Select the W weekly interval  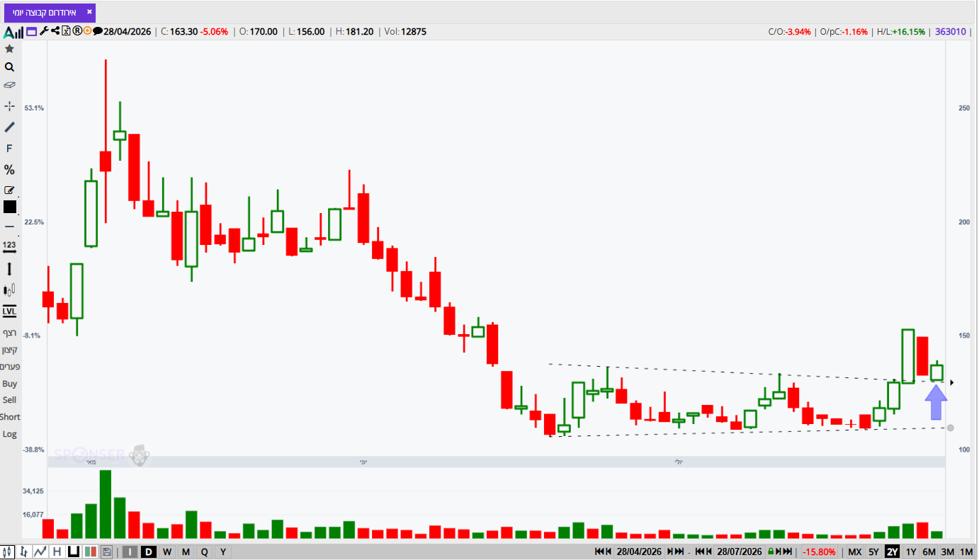pyautogui.click(x=167, y=552)
